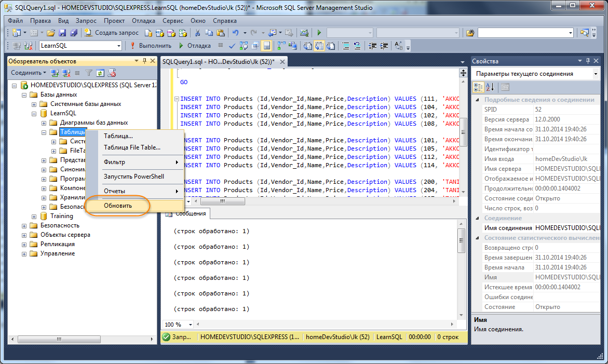
Task: Open the Параметры текущего соединения dropdown
Action: (x=596, y=74)
